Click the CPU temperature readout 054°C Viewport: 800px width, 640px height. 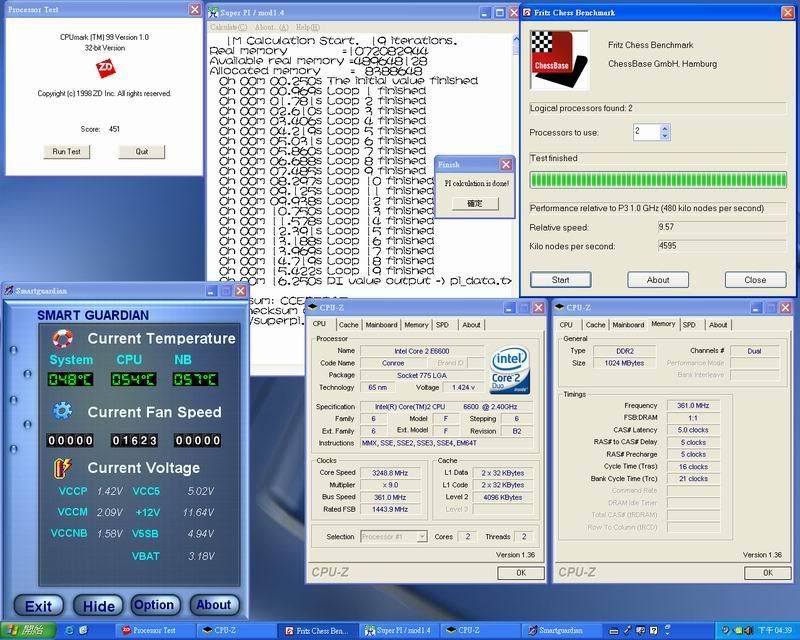134,379
